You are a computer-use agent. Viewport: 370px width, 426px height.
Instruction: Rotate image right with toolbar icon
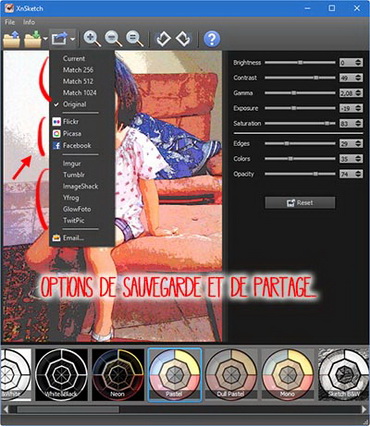183,39
